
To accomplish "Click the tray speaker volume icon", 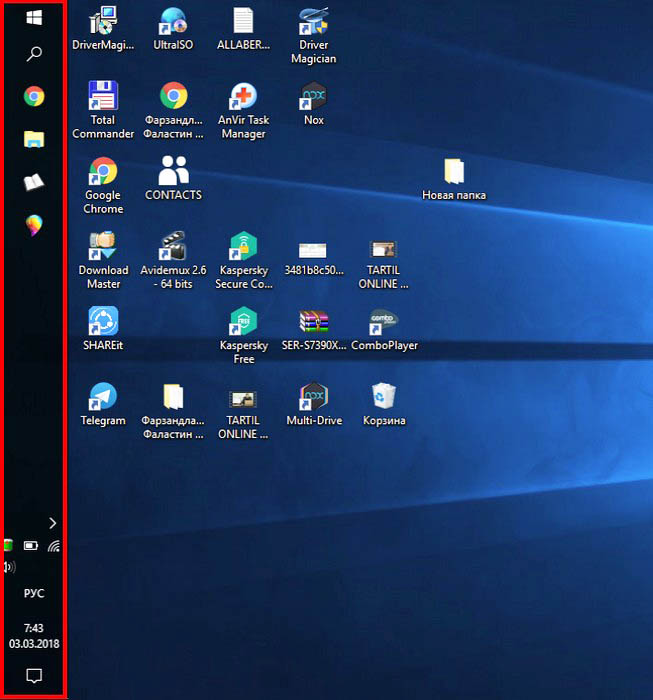I will (x=10, y=567).
